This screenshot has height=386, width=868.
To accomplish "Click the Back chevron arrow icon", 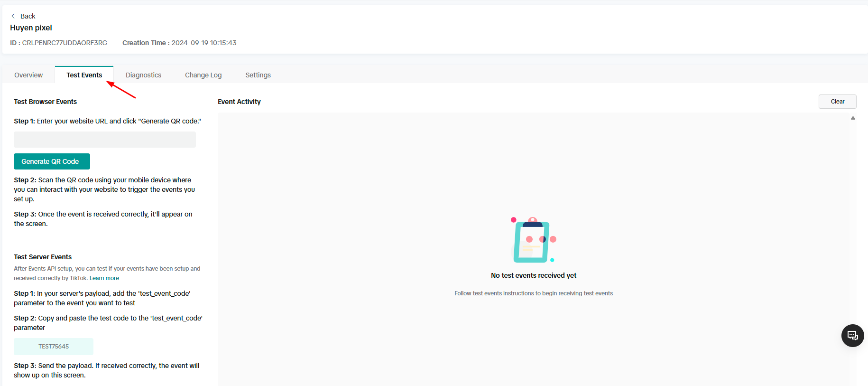I will coord(13,16).
